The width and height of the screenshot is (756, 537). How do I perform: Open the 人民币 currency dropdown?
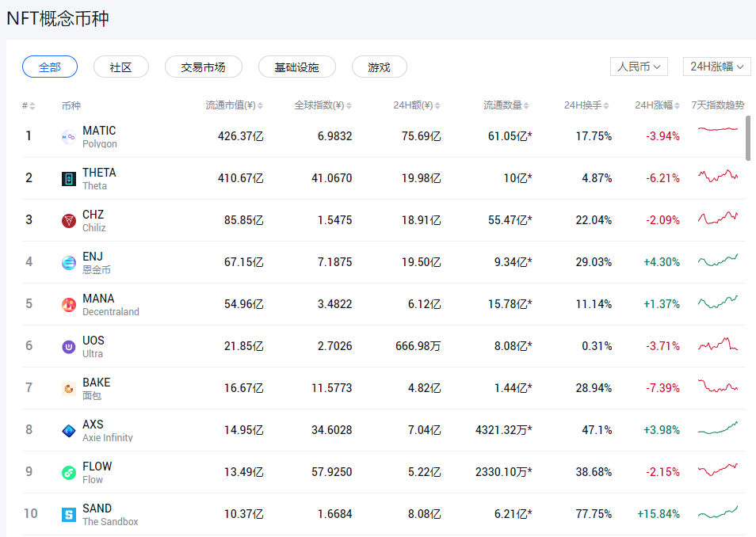tap(639, 67)
